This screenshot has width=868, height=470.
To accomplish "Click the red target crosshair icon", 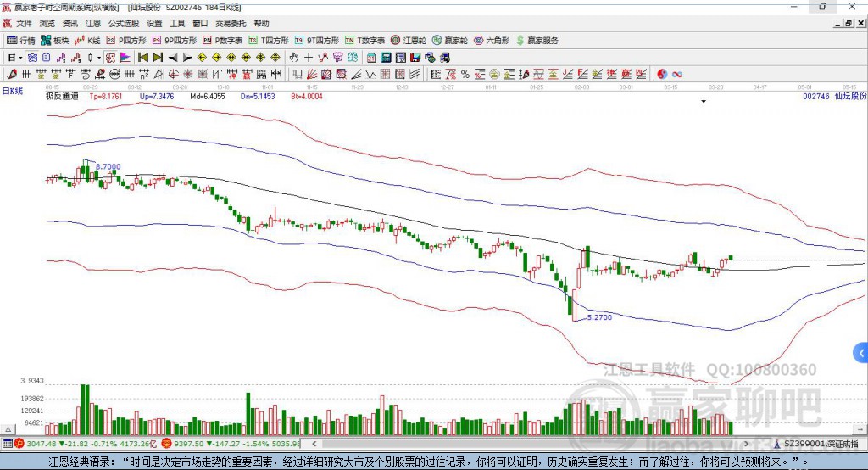I will (173, 75).
